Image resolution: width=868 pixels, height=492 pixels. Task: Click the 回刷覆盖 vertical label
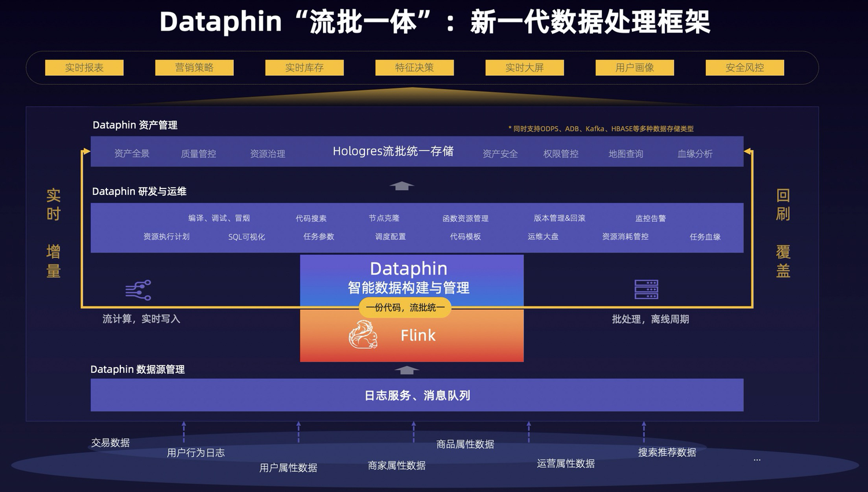[x=783, y=232]
